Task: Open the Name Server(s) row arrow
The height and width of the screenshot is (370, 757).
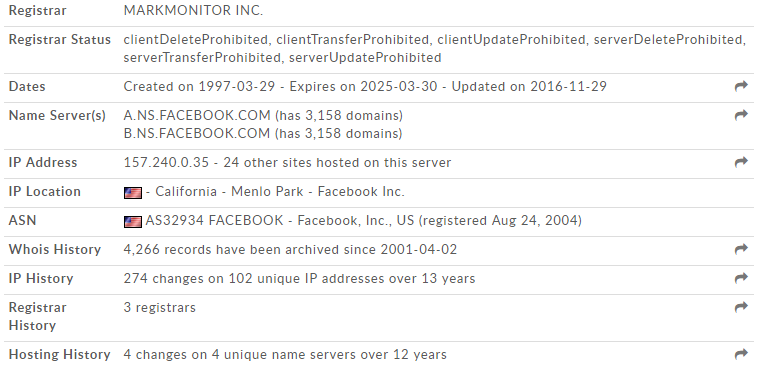Action: pos(741,115)
